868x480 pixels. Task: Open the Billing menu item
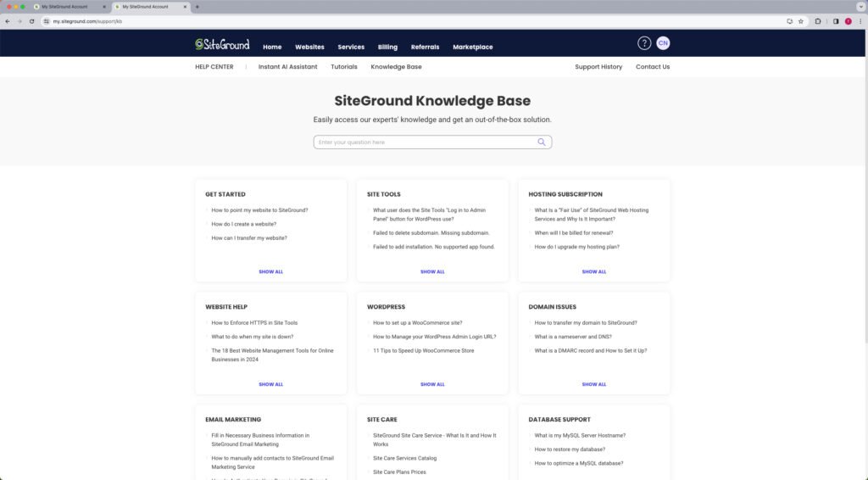(387, 47)
